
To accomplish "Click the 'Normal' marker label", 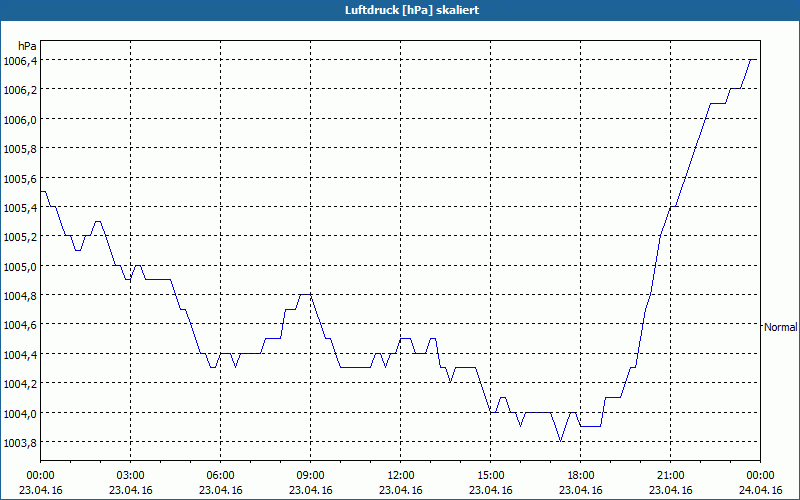I will pyautogui.click(x=780, y=327).
